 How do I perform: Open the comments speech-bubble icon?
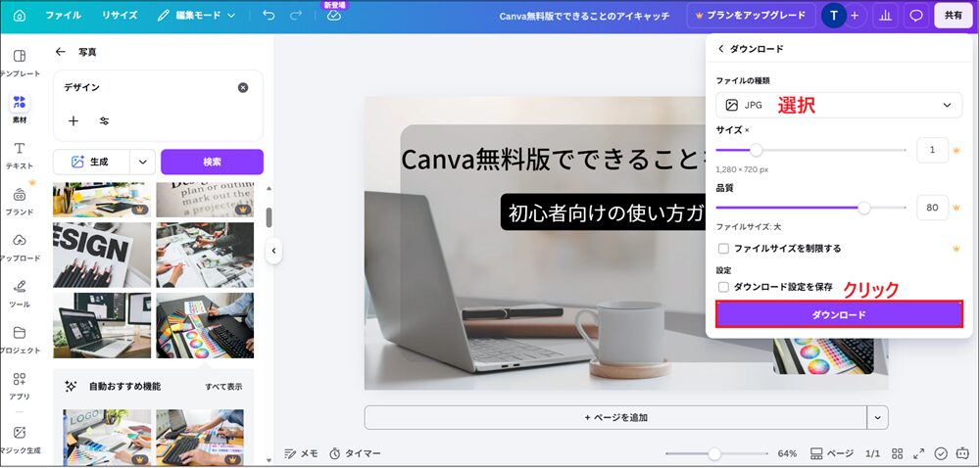tap(916, 16)
